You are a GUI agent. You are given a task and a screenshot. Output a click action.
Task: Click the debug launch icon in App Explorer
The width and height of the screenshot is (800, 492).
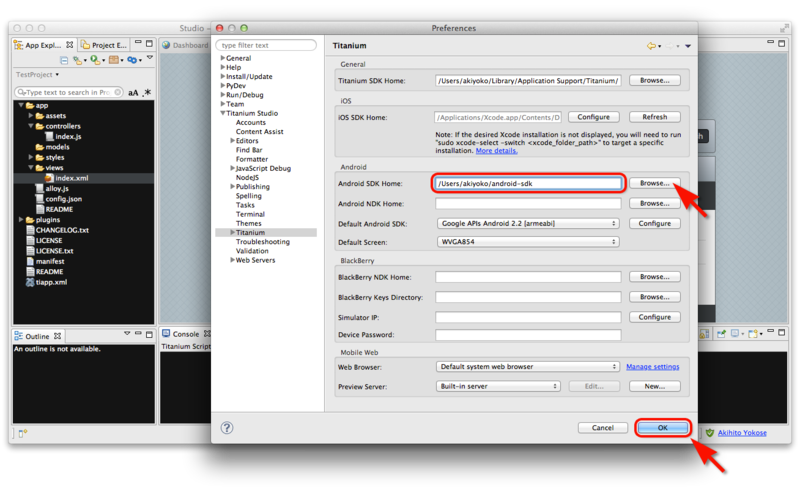(78, 60)
